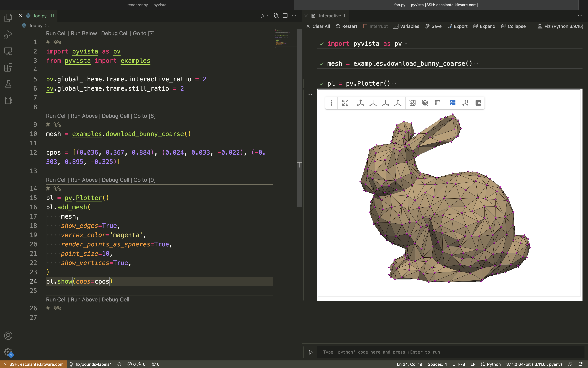Screen dimensions: 588x368
Task: Click the open changes icon in editor toolbar
Action: point(276,16)
